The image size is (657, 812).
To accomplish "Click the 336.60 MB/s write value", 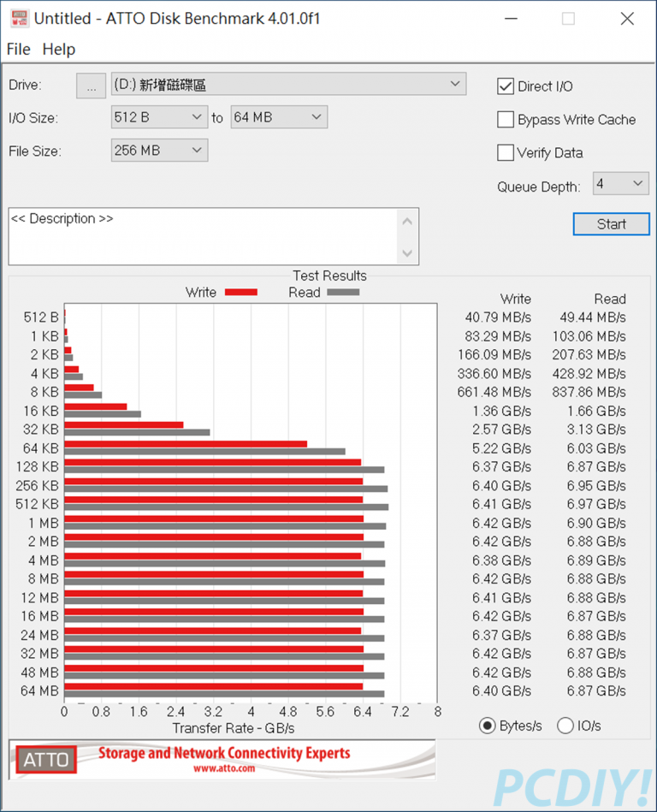I will click(x=494, y=374).
